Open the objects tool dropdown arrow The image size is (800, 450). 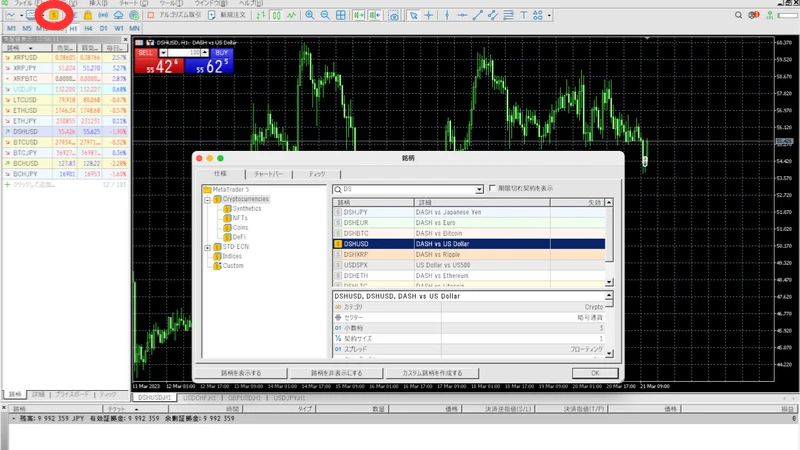549,16
